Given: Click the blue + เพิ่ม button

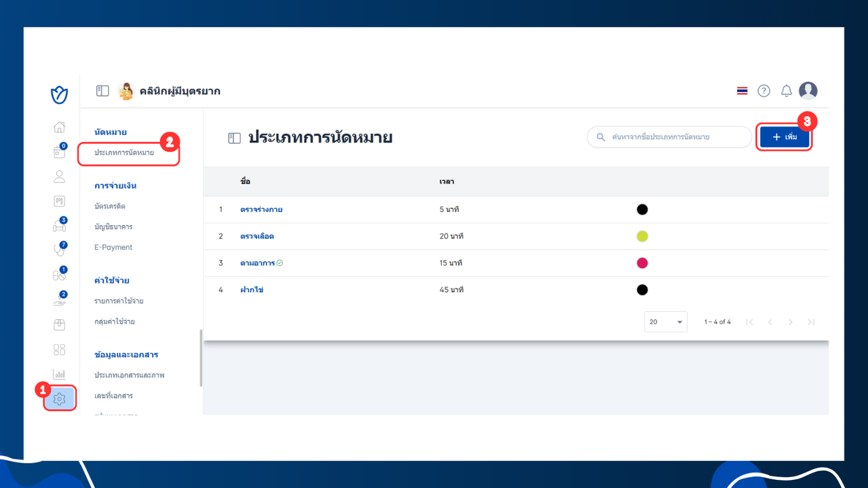Looking at the screenshot, I should pyautogui.click(x=785, y=137).
